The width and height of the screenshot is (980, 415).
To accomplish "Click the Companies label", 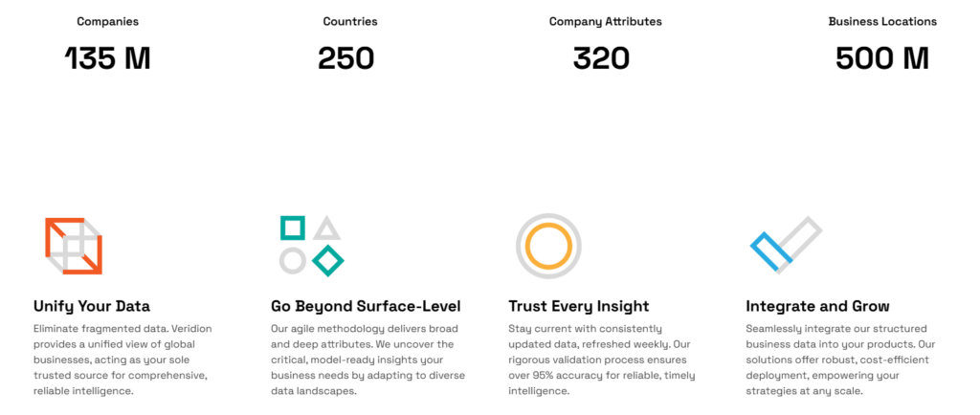I will [107, 21].
